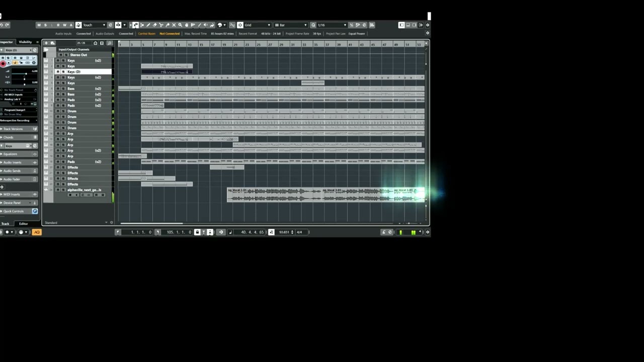This screenshot has width=644, height=362.
Task: Expand the Equalizers inspector section
Action: tap(19, 154)
